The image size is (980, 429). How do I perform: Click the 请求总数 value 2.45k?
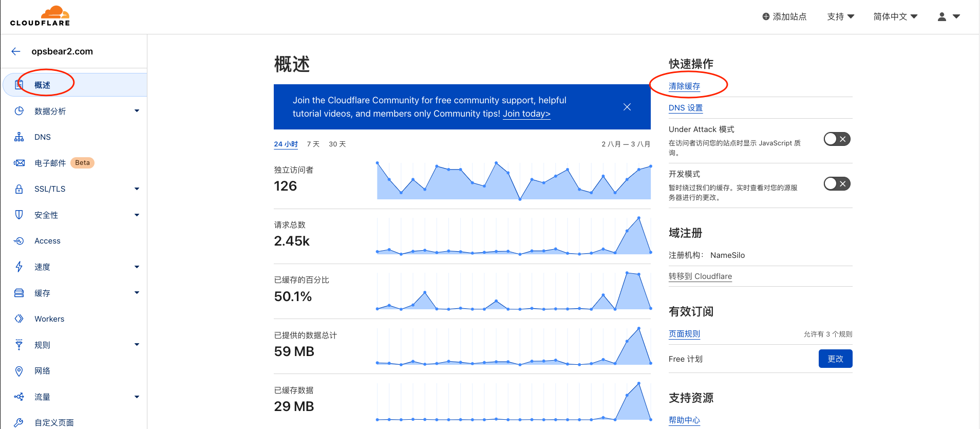click(292, 241)
